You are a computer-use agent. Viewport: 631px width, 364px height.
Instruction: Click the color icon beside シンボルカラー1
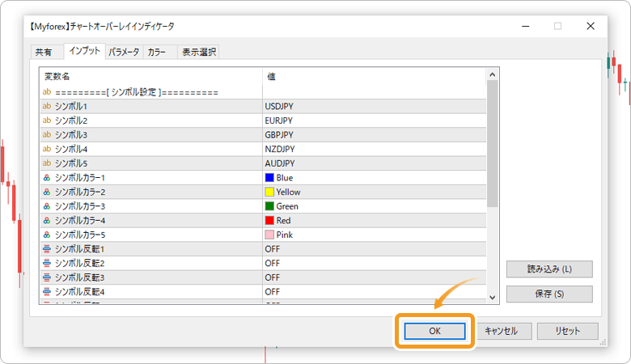pos(47,177)
